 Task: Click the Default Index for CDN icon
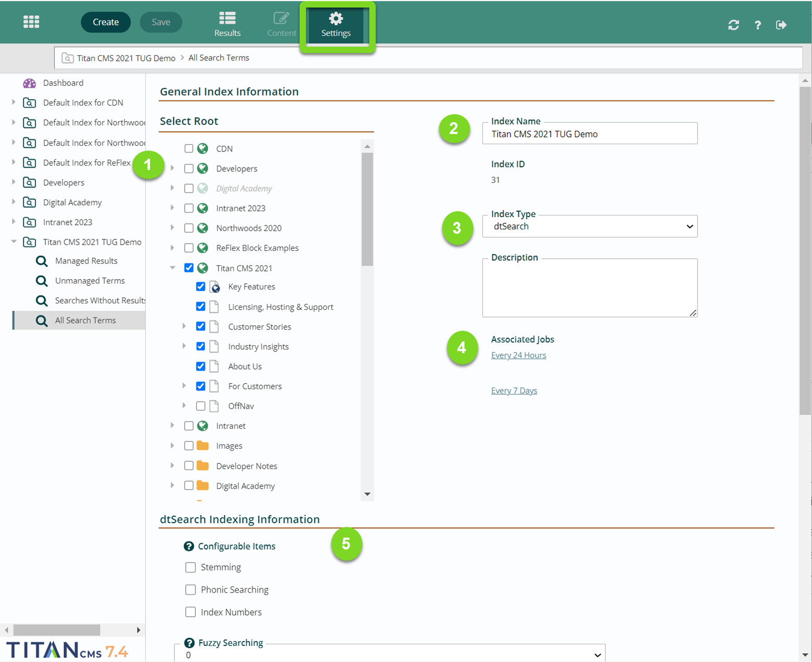(30, 103)
